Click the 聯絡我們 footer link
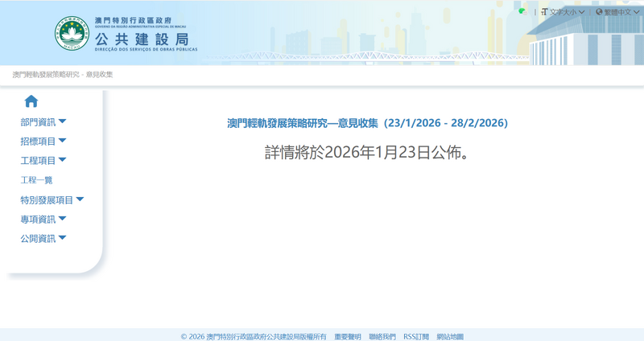644x341 pixels. [382, 336]
